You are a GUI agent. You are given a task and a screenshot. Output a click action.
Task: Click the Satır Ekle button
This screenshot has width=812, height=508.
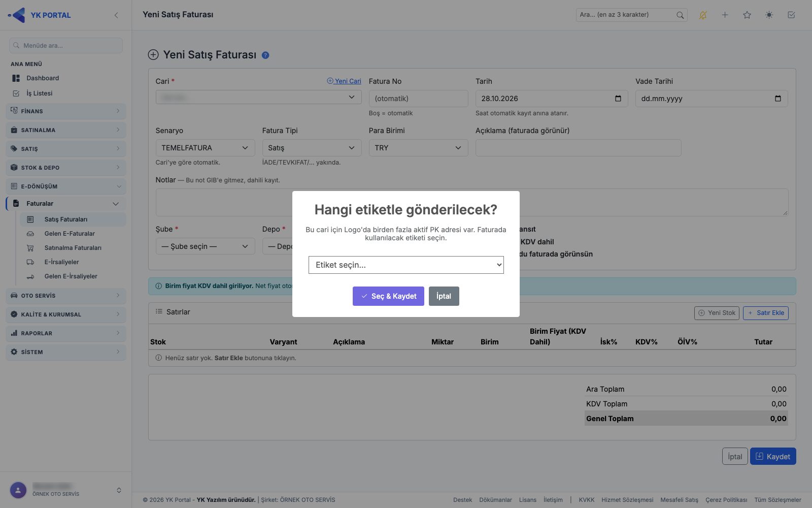(x=766, y=313)
